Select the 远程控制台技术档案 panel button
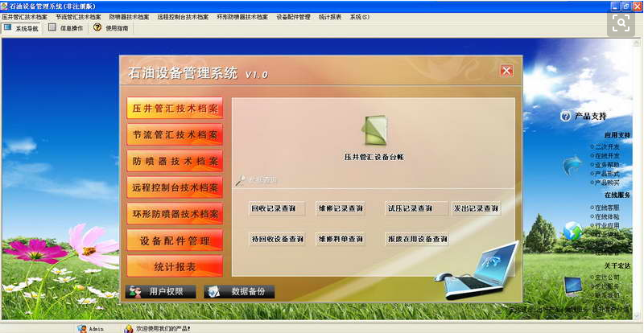The width and height of the screenshot is (644, 333). [x=175, y=187]
